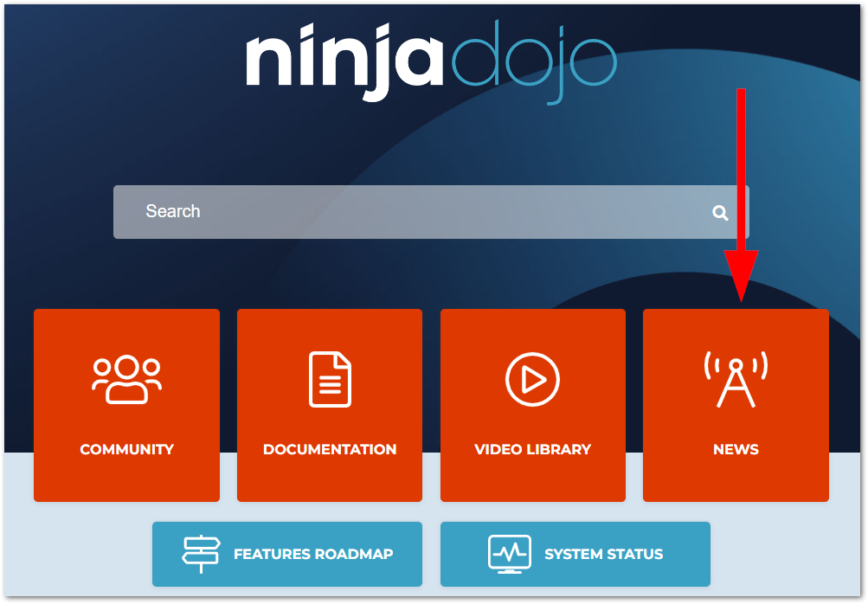The image size is (868, 604).
Task: Select the VIDEO LIBRARY text label
Action: (x=532, y=449)
